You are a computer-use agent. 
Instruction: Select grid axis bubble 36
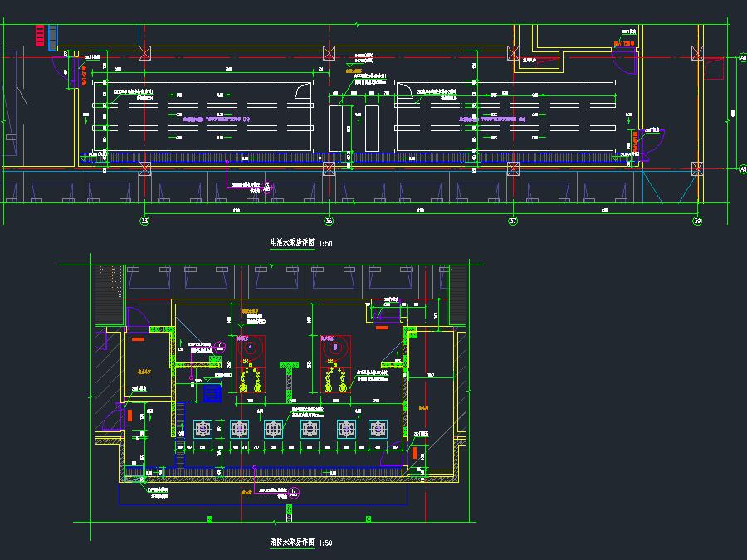(329, 221)
